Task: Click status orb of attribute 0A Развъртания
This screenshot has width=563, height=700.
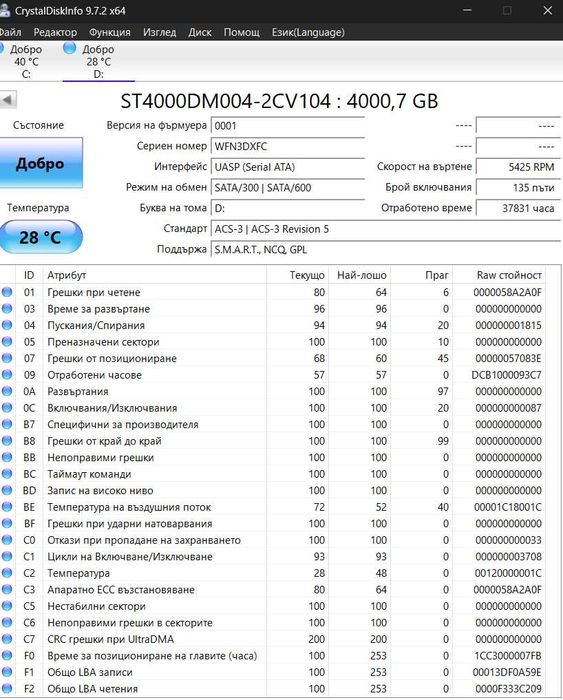Action: (x=7, y=391)
